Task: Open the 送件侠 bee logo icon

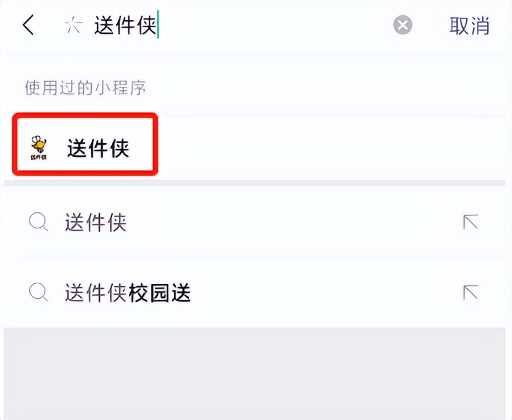Action: (x=39, y=147)
